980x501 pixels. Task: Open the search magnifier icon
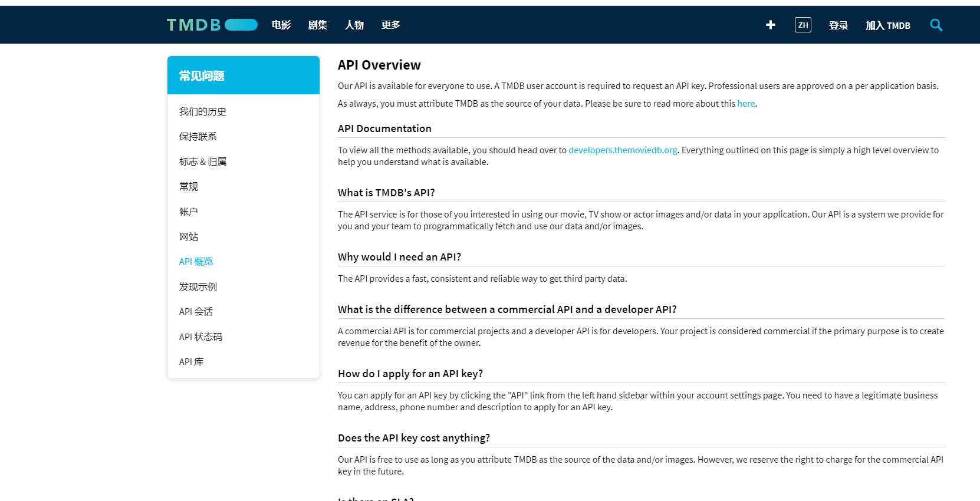tap(936, 25)
